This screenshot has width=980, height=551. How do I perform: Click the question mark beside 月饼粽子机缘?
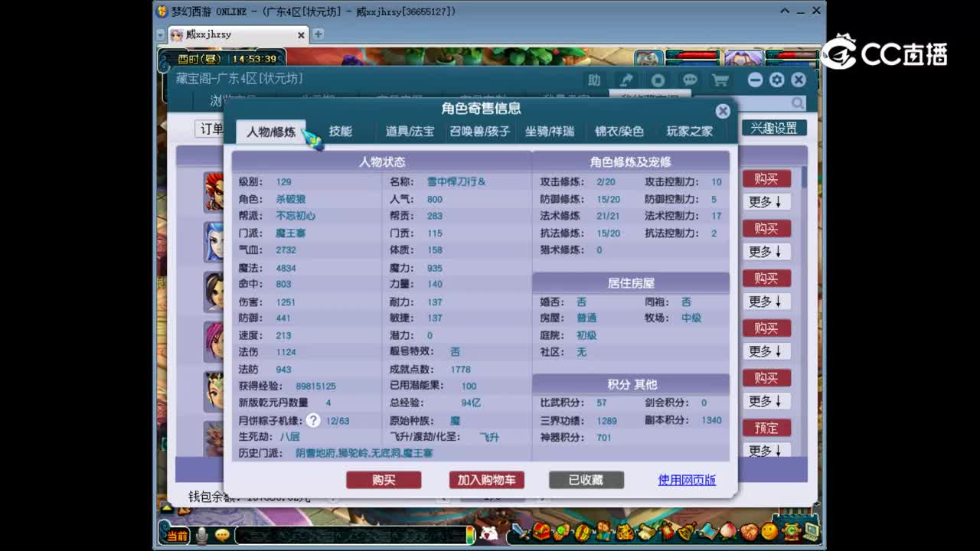click(313, 420)
